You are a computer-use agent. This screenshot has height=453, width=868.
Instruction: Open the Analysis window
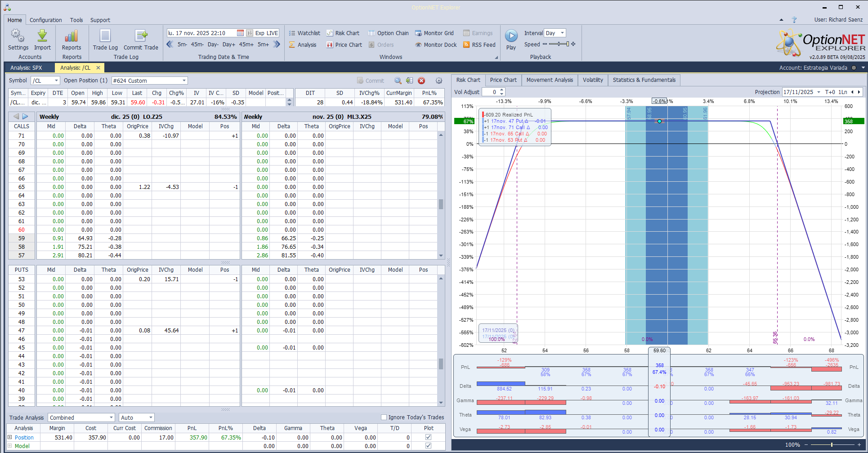click(x=303, y=45)
